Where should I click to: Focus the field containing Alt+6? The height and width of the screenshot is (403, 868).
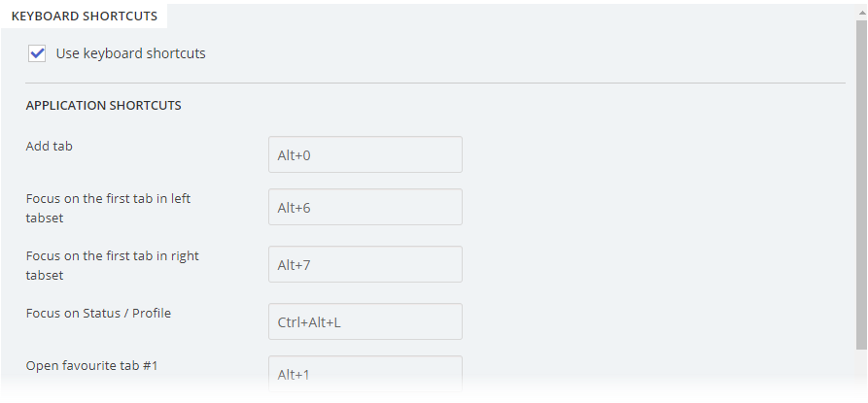coord(365,207)
